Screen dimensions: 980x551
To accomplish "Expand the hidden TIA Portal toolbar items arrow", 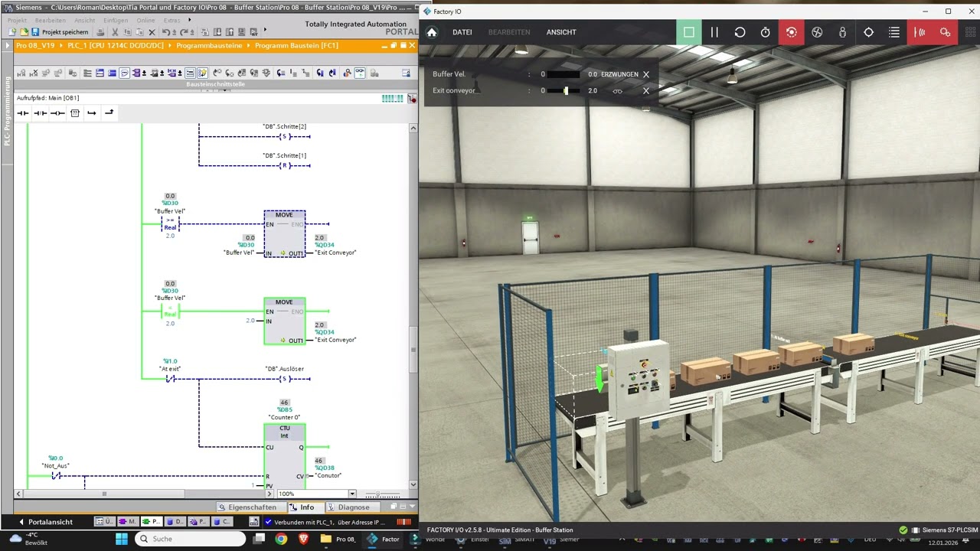I will (x=265, y=31).
